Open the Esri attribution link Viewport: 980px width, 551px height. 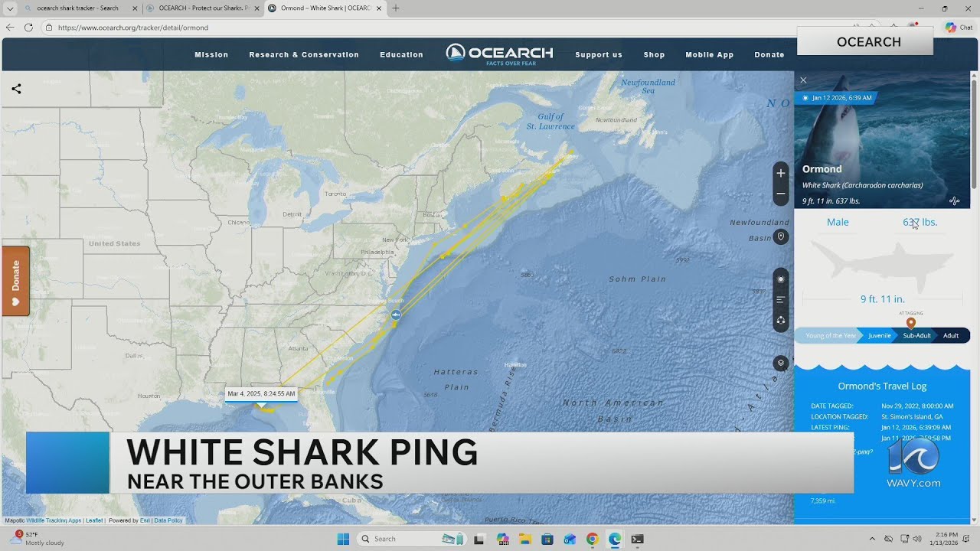click(x=144, y=520)
